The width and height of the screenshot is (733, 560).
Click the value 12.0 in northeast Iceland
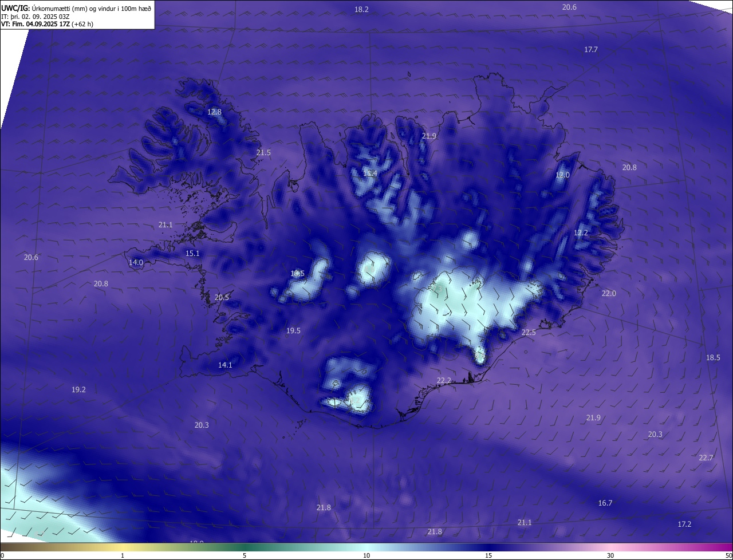[563, 175]
